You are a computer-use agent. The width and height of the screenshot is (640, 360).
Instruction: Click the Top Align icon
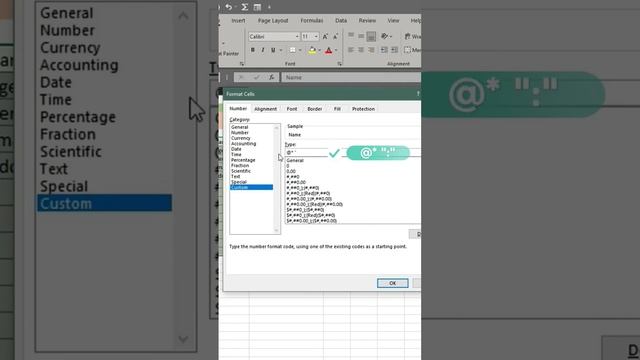[351, 36]
